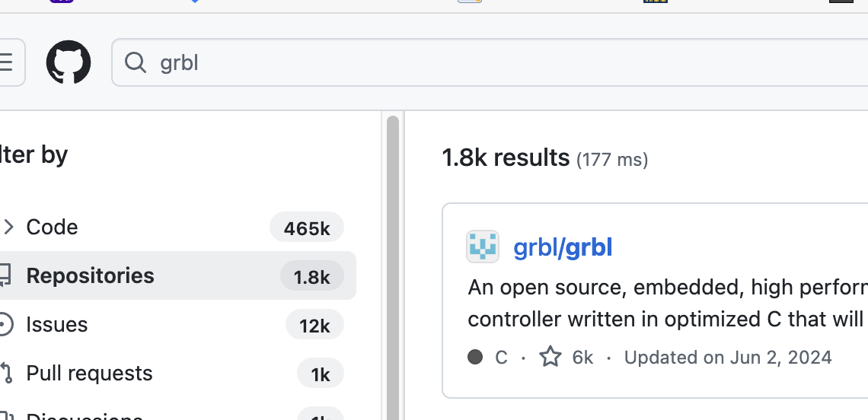Open the grbl/grbl repository link
Image resolution: width=868 pixels, height=420 pixels.
coord(563,247)
